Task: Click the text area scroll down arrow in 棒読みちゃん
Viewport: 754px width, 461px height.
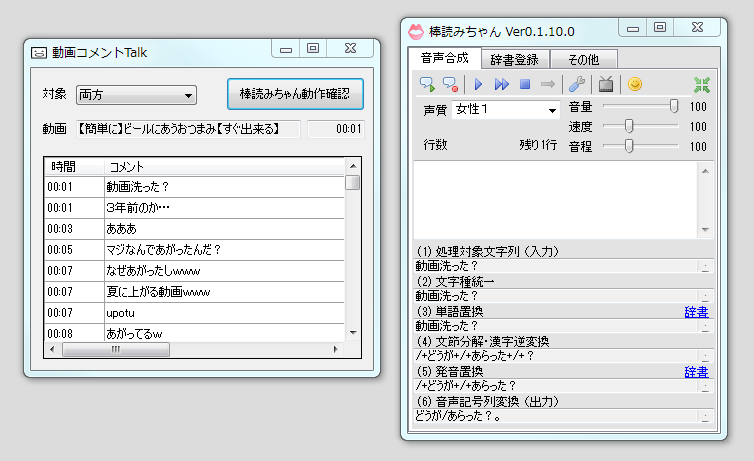Action: [705, 230]
